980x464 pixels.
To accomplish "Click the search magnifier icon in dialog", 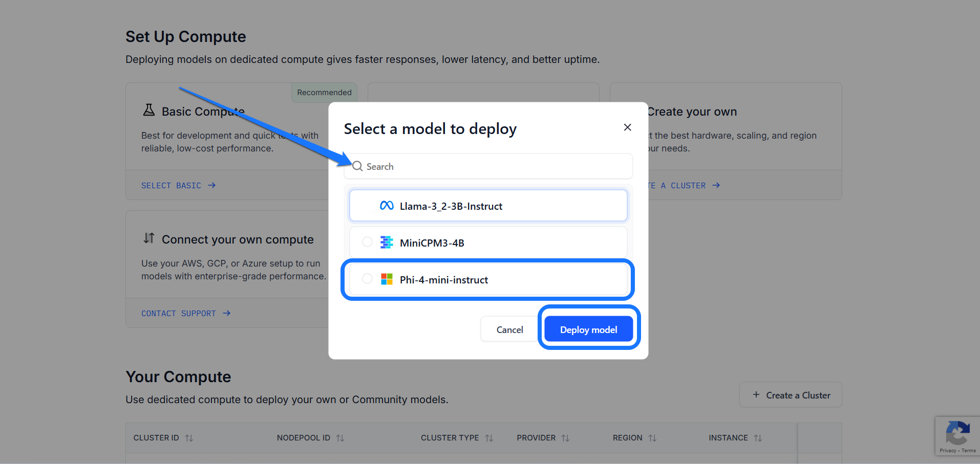I will pos(358,166).
